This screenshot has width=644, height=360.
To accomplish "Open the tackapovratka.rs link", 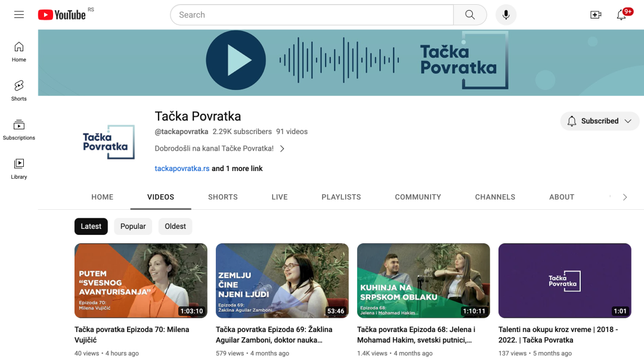I will point(182,169).
